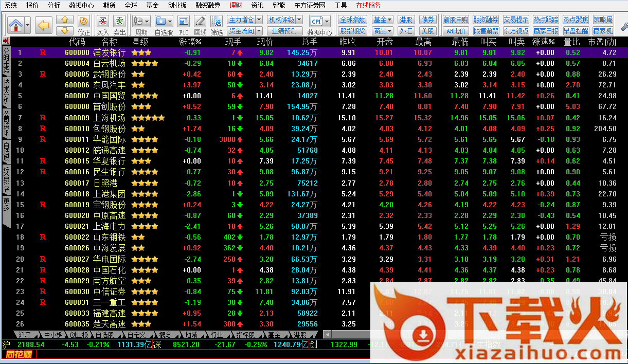628x364 pixels.
Task: Click the green 卖出 sell icon
Action: pyautogui.click(x=119, y=21)
